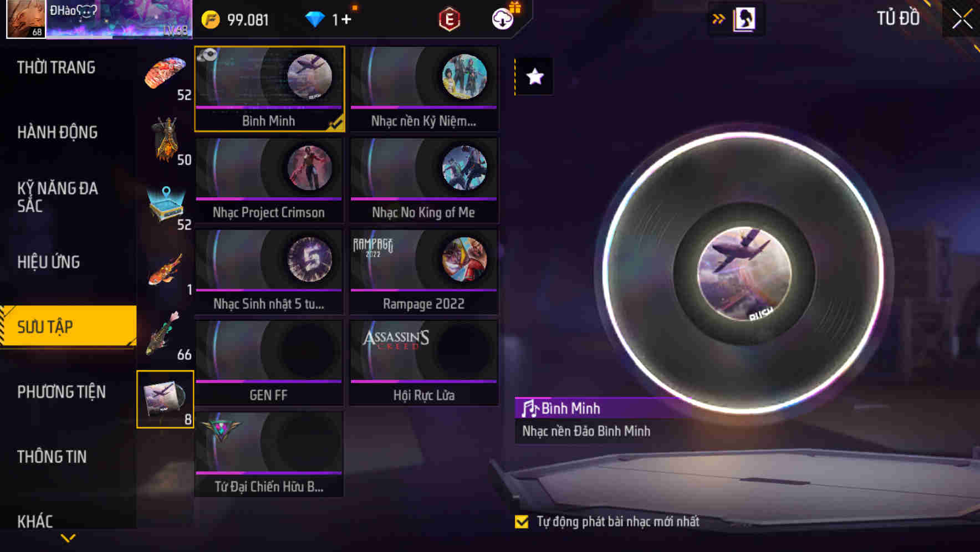Viewport: 980px width, 552px height.
Task: Select the Hội Rực Lửa track
Action: [424, 364]
